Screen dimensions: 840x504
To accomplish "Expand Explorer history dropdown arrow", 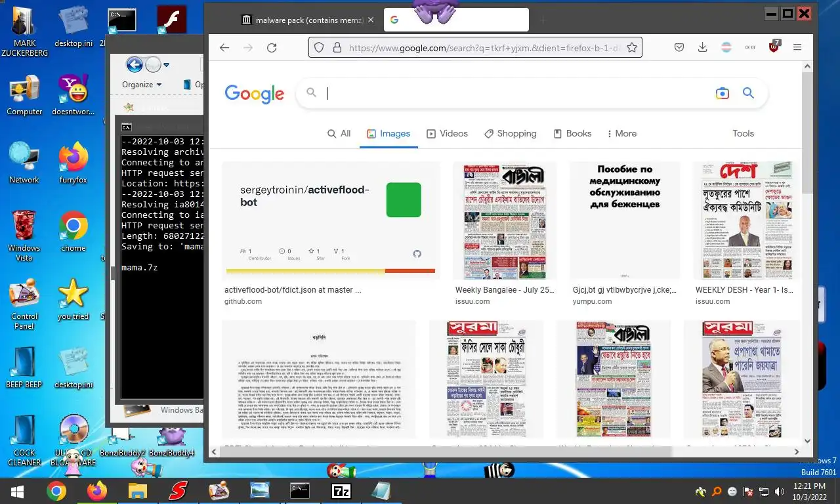I will click(167, 65).
